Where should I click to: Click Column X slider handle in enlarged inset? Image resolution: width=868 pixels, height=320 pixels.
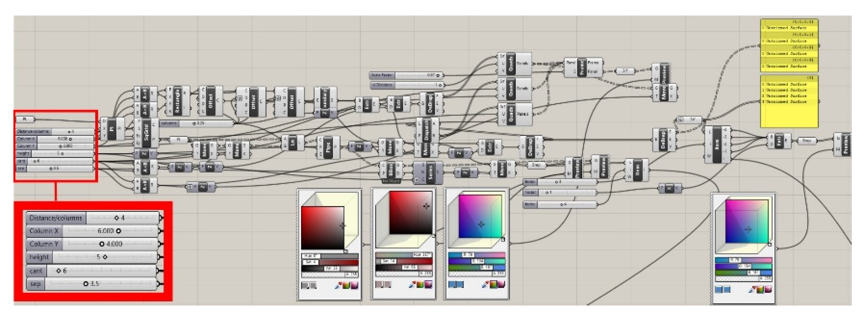click(118, 231)
